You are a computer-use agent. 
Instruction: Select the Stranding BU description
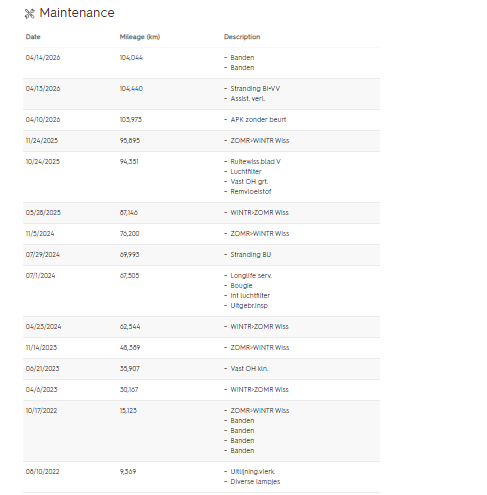(251, 255)
